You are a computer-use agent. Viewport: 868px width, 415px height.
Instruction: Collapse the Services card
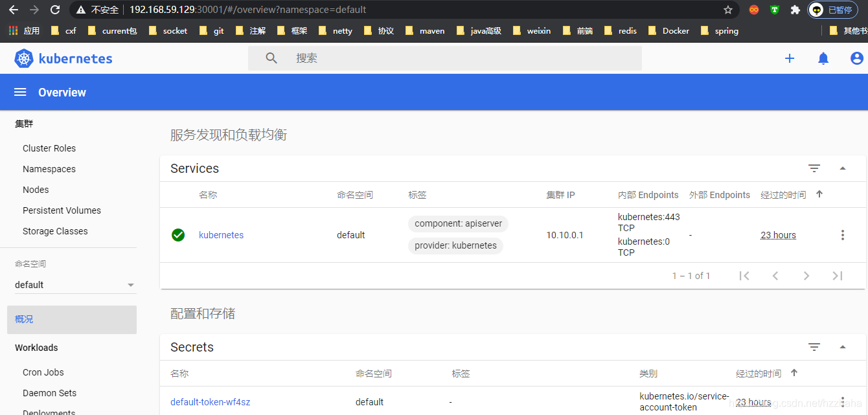(x=843, y=168)
